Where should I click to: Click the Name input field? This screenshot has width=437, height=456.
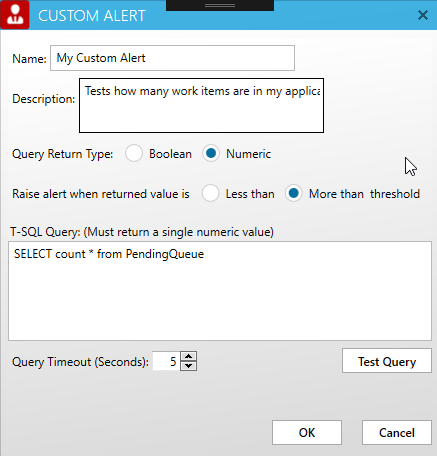point(172,58)
